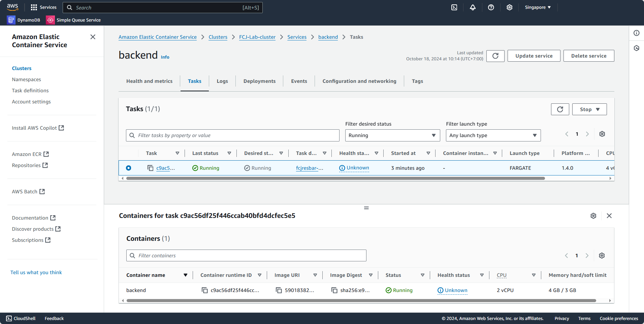Viewport: 644px width, 324px height.
Task: Focus the Filter tasks by property field
Action: (233, 135)
